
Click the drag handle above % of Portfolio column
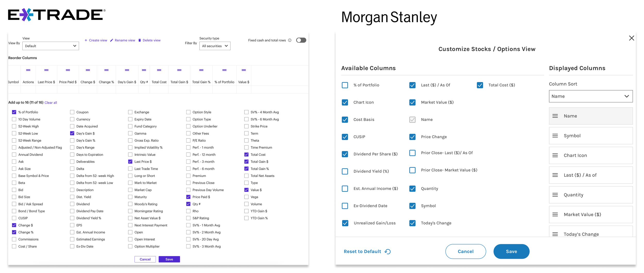click(x=224, y=70)
